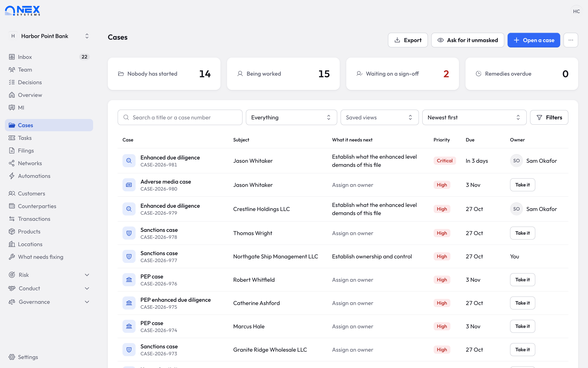Expand the Conduct sidebar group
The width and height of the screenshot is (588, 368).
click(x=49, y=288)
